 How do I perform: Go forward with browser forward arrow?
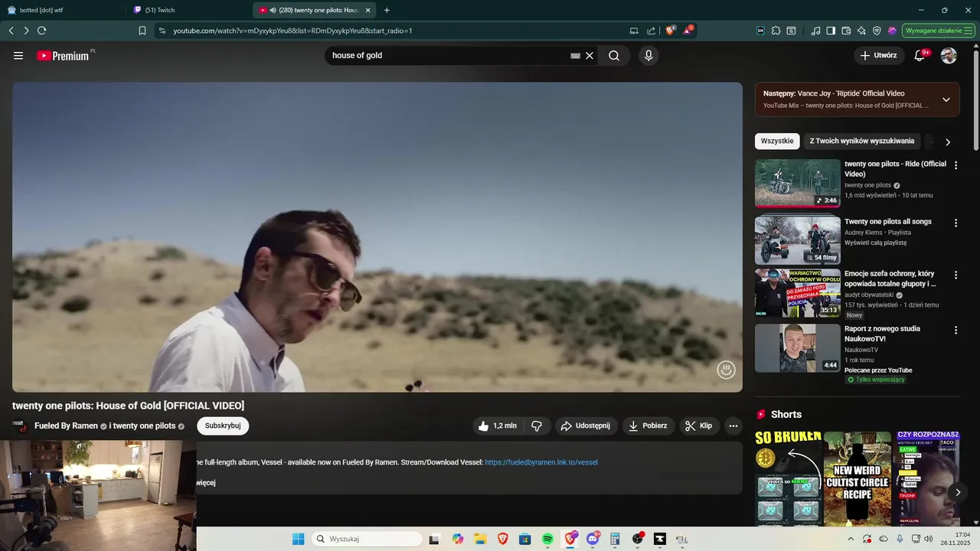tap(26, 31)
